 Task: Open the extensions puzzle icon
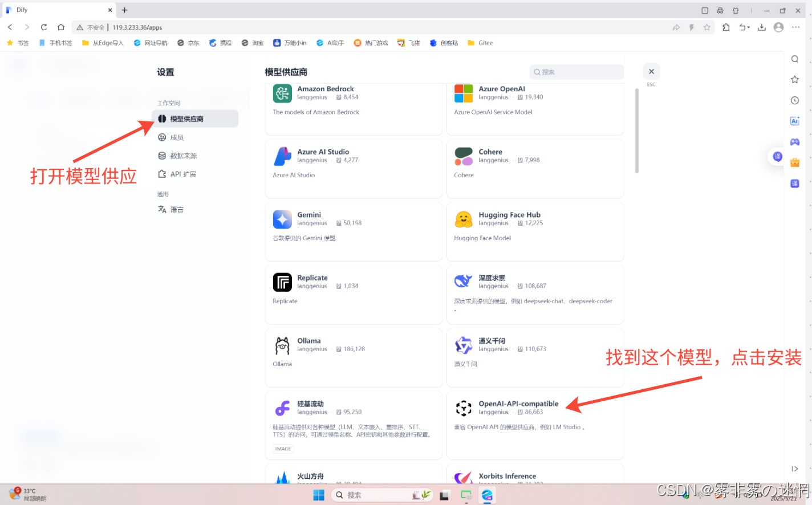[726, 27]
